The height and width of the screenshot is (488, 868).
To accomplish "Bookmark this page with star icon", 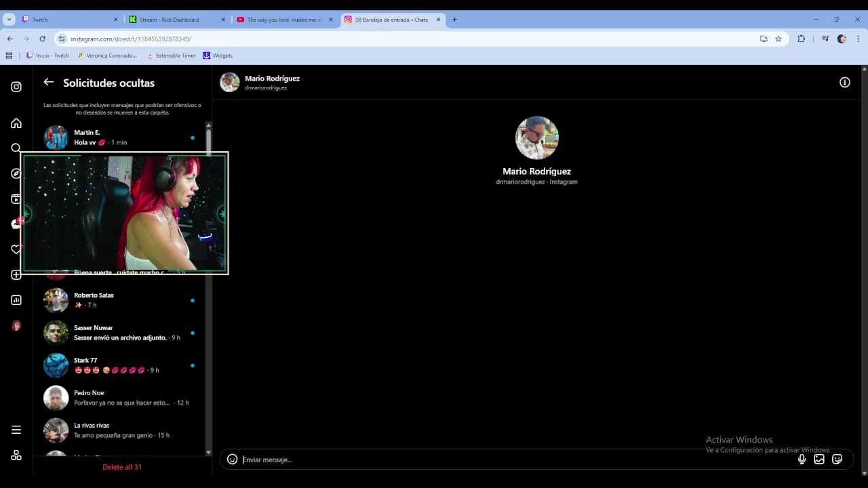I will pos(778,39).
